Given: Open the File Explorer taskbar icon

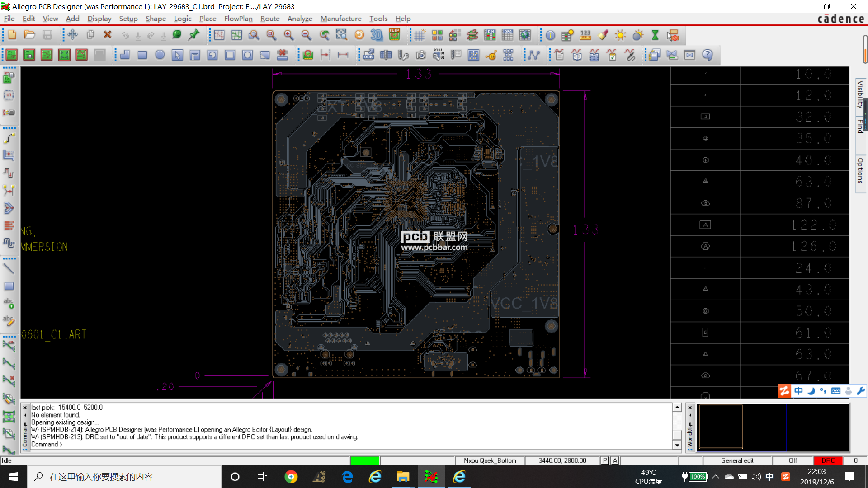Looking at the screenshot, I should 403,477.
